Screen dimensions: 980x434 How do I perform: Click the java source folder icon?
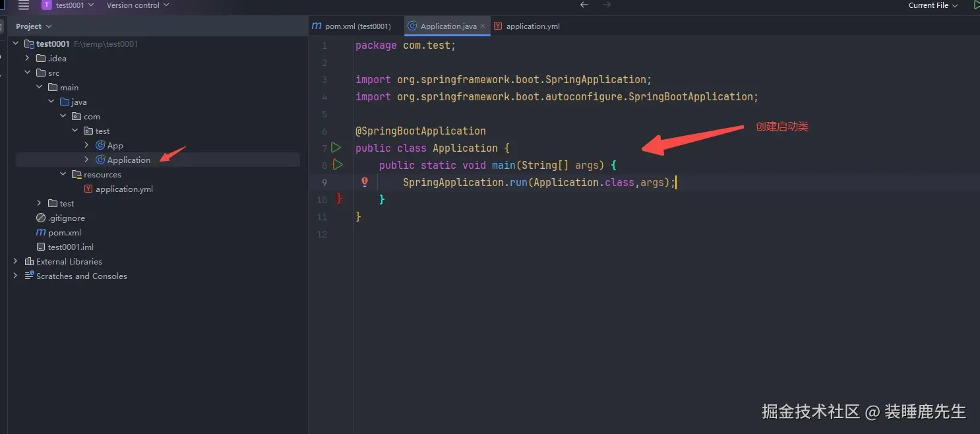tap(65, 102)
